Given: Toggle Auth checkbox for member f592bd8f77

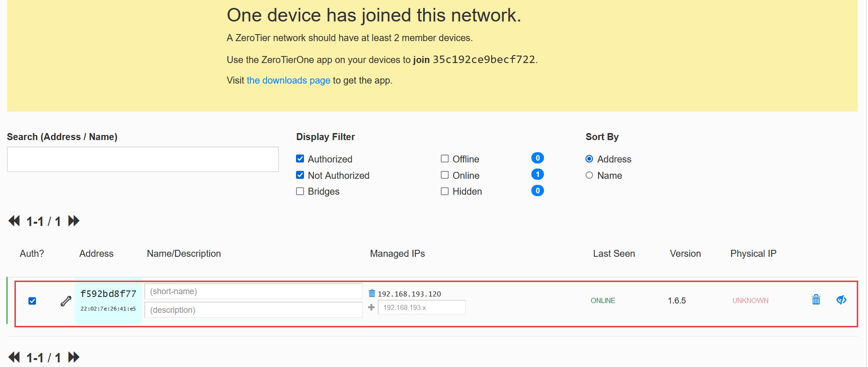Looking at the screenshot, I should (x=32, y=301).
